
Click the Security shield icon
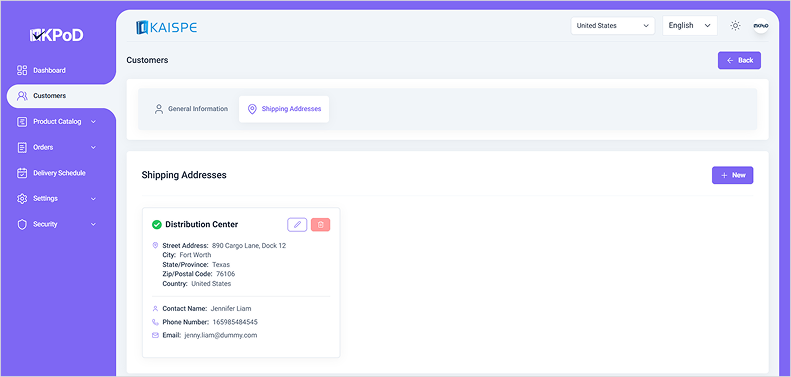pos(22,224)
